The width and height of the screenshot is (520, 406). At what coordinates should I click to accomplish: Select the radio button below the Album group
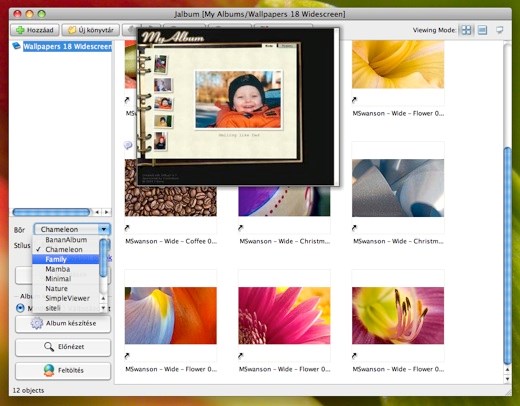point(20,308)
